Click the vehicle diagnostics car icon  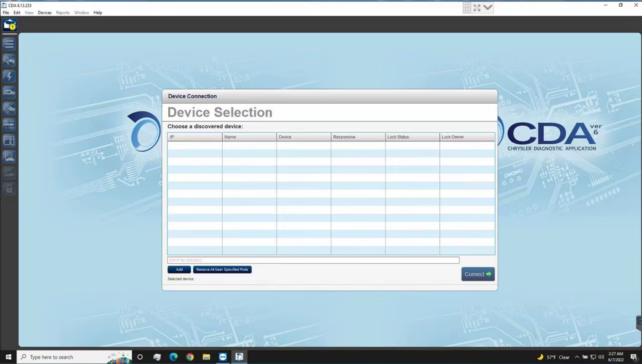click(x=9, y=92)
